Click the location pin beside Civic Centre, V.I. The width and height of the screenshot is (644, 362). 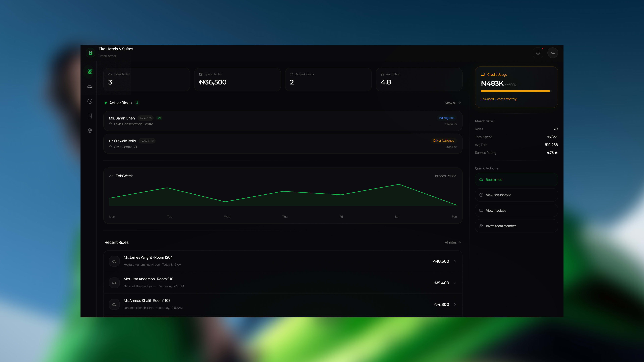point(111,147)
